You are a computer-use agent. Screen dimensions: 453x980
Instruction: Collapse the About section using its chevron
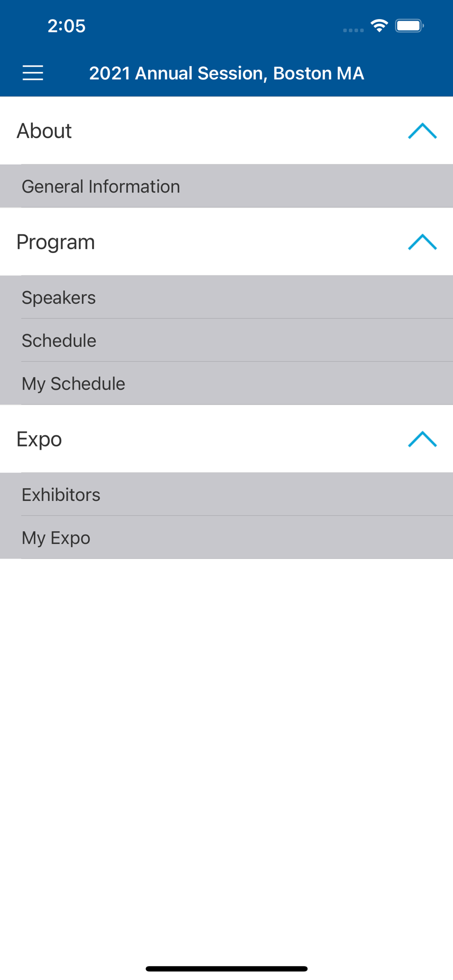pos(422,131)
